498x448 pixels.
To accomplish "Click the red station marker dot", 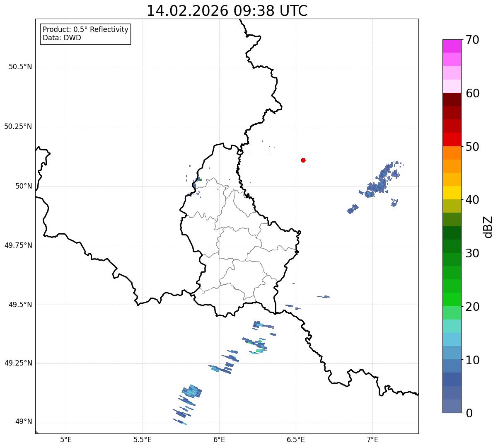I will click(x=303, y=160).
